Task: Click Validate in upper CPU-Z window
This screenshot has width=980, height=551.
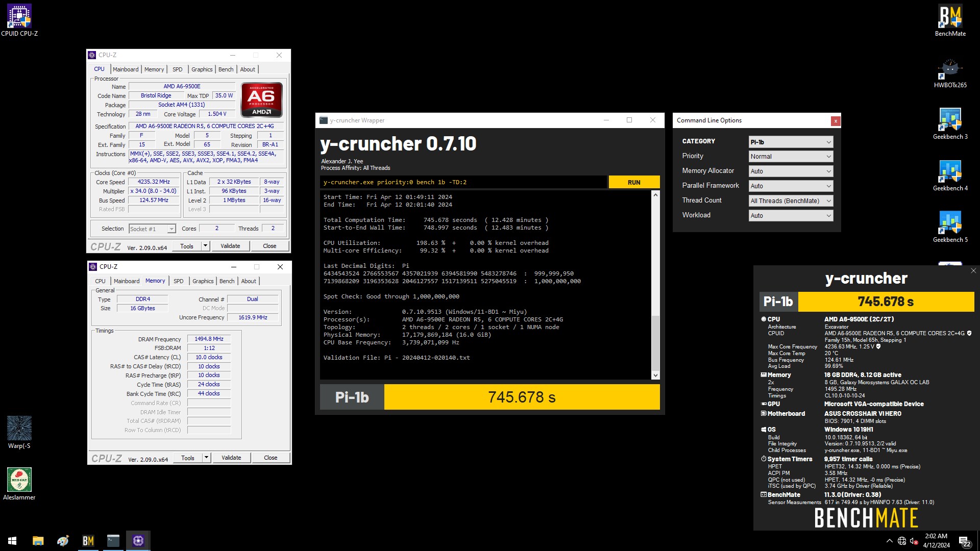Action: 230,246
